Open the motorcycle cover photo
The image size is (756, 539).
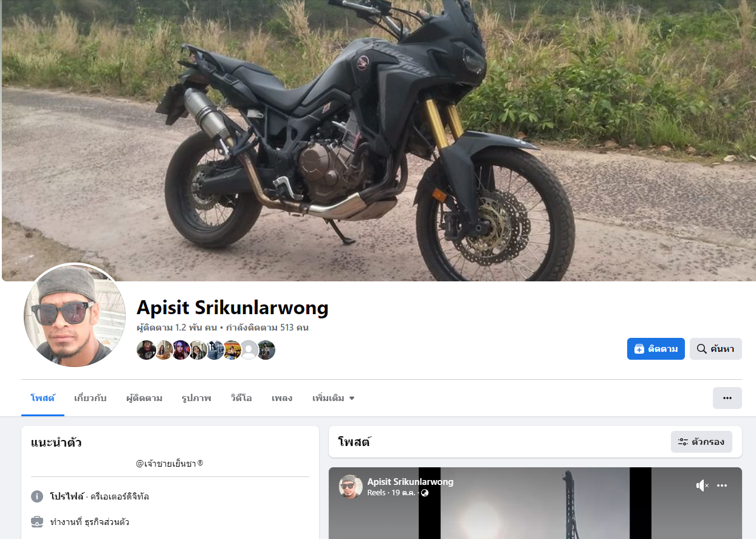378,140
